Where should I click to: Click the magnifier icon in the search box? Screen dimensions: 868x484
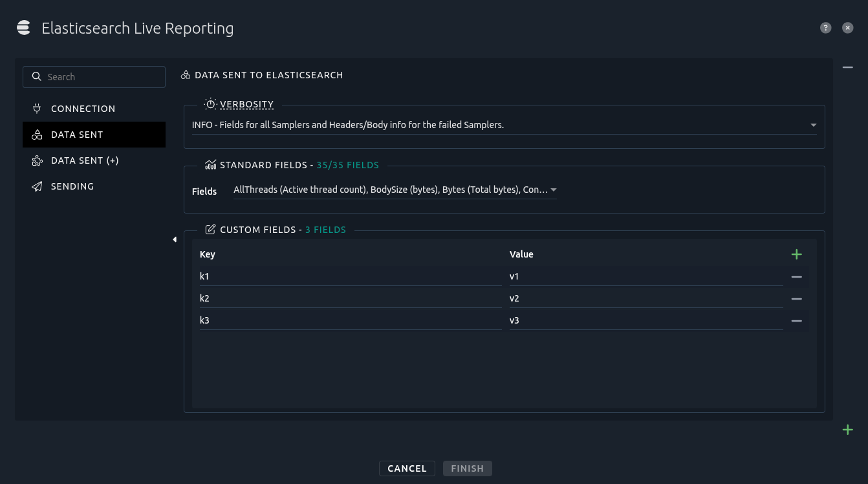point(37,76)
